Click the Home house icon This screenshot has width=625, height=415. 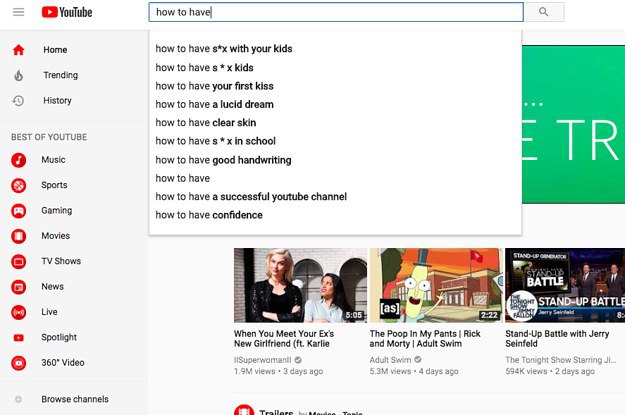click(18, 50)
